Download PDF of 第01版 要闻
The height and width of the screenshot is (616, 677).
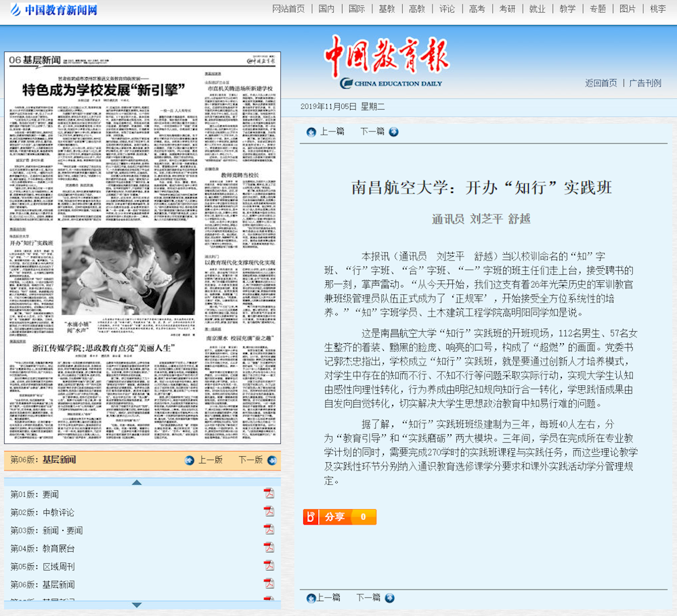coord(269,494)
